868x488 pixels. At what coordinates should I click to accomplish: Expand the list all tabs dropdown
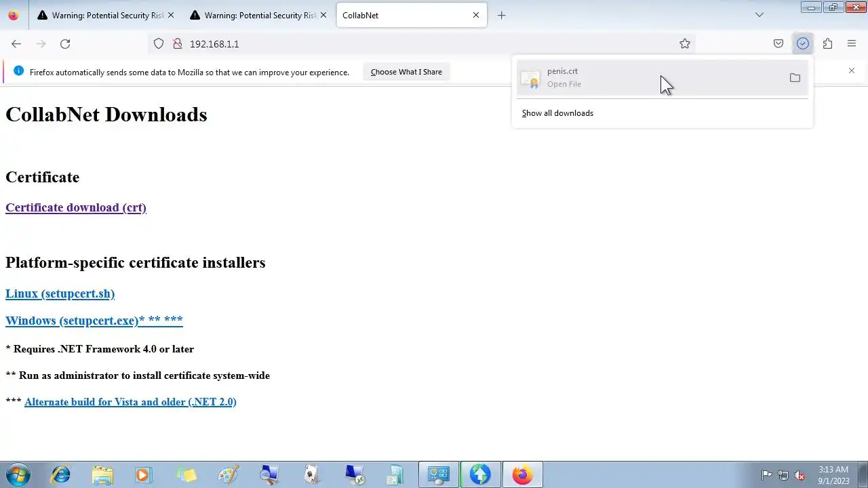click(x=759, y=15)
